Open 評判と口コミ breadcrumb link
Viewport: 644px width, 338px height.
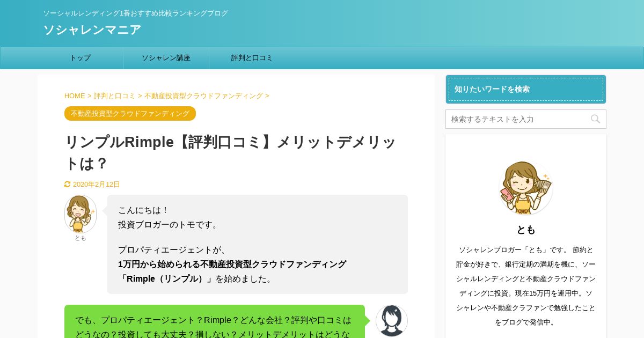[115, 96]
